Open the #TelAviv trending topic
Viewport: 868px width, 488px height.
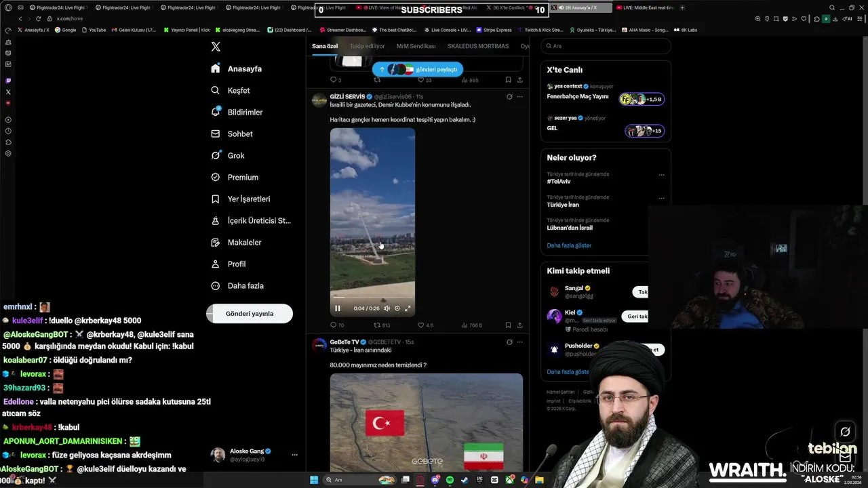557,182
